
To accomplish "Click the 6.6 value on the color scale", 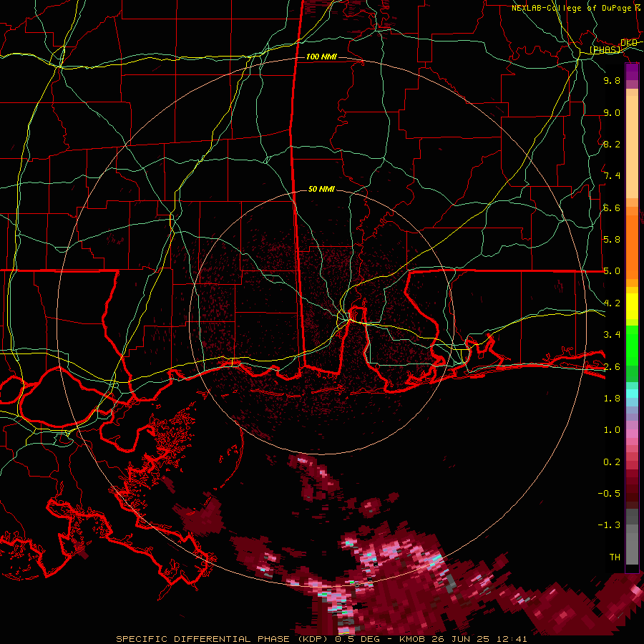I will point(612,208).
